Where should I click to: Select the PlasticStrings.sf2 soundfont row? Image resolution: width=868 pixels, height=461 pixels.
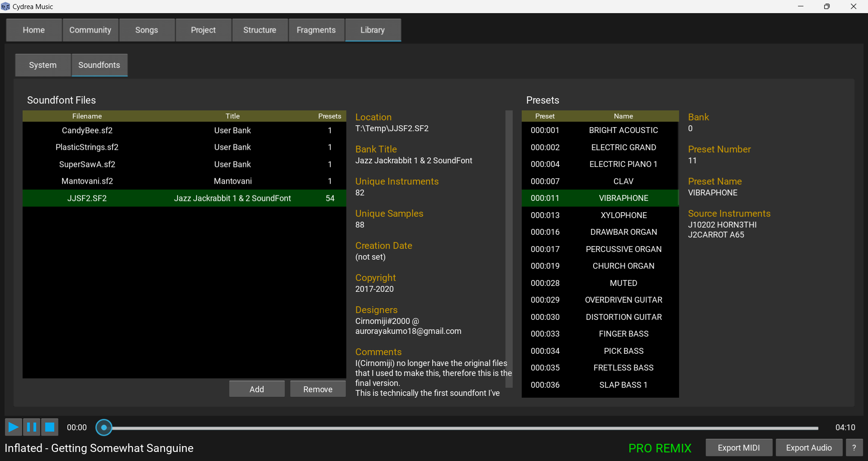point(184,147)
